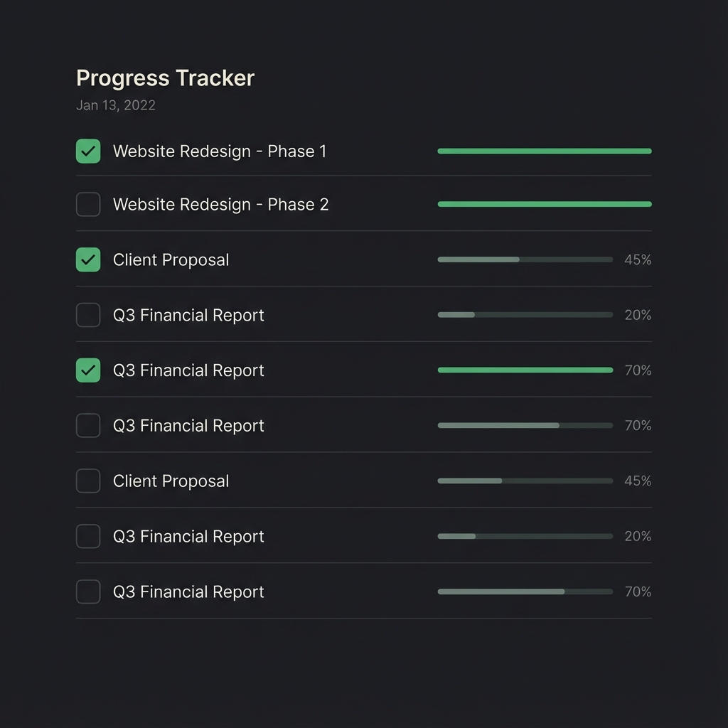Image resolution: width=728 pixels, height=728 pixels.
Task: Click the Progress Tracker heading
Action: click(x=165, y=78)
